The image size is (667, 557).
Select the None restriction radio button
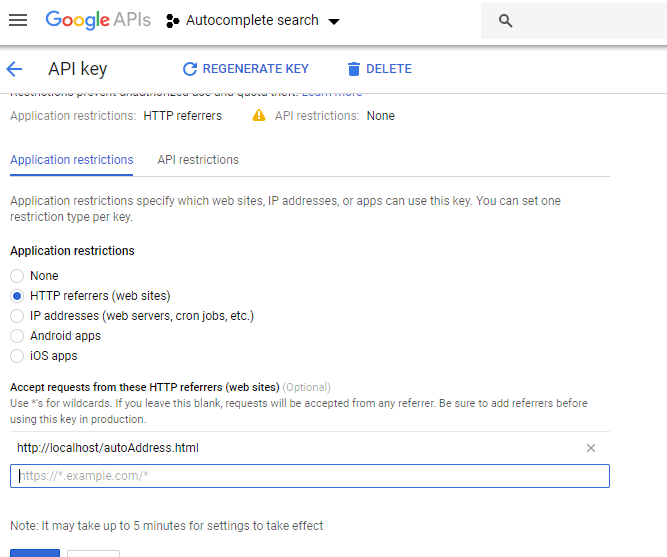(17, 276)
